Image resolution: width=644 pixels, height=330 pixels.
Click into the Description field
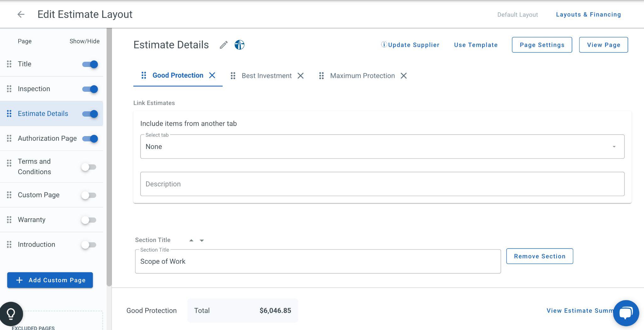tap(382, 184)
